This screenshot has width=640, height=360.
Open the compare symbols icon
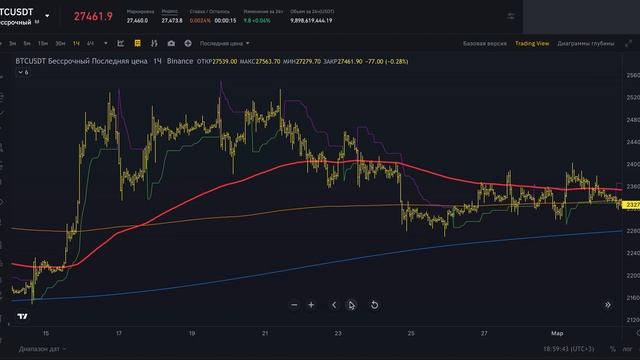pos(154,43)
